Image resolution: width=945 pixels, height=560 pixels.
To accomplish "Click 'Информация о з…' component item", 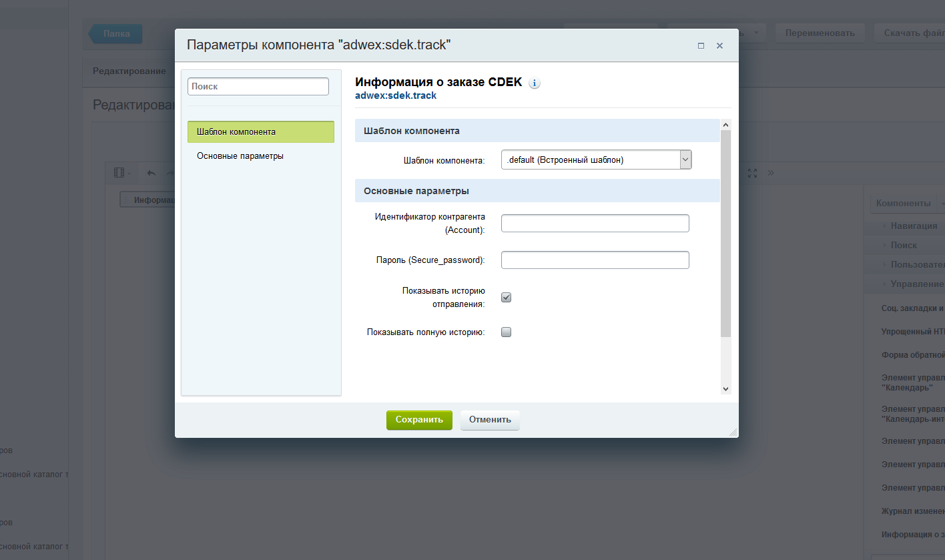I will click(x=913, y=535).
